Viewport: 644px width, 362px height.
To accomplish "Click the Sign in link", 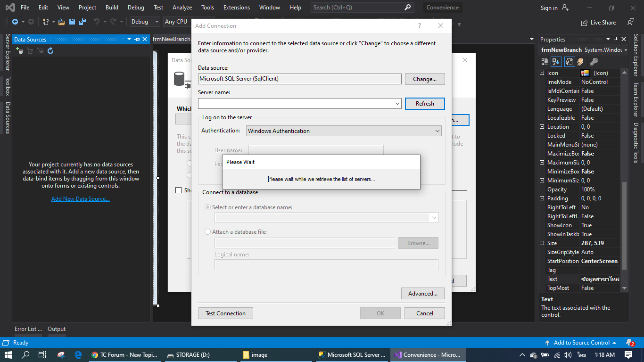I will [549, 8].
